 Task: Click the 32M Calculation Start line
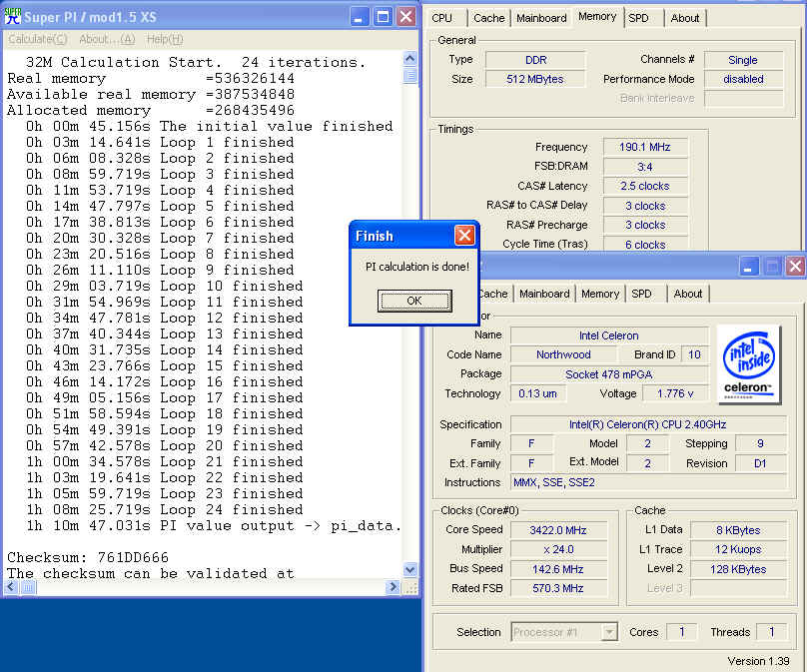(196, 62)
